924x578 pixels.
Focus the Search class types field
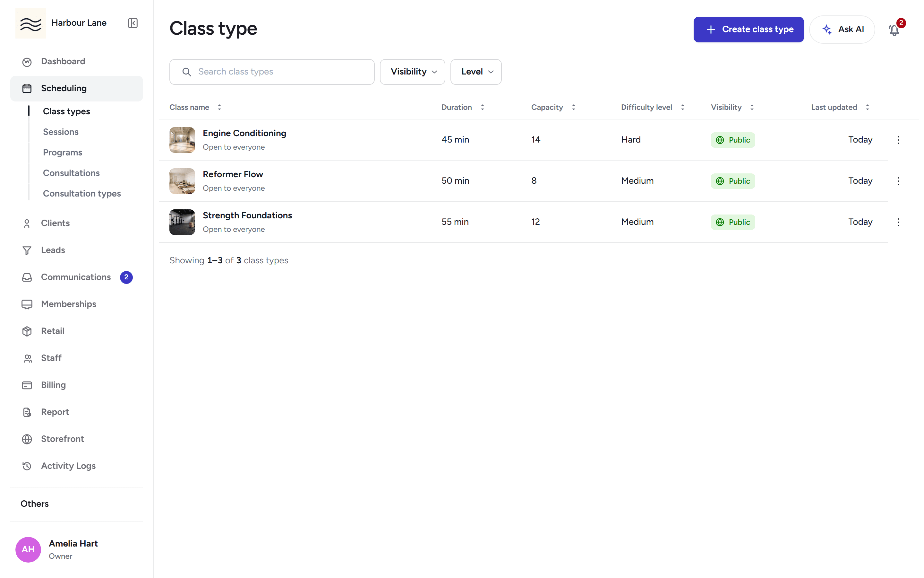[x=272, y=72]
